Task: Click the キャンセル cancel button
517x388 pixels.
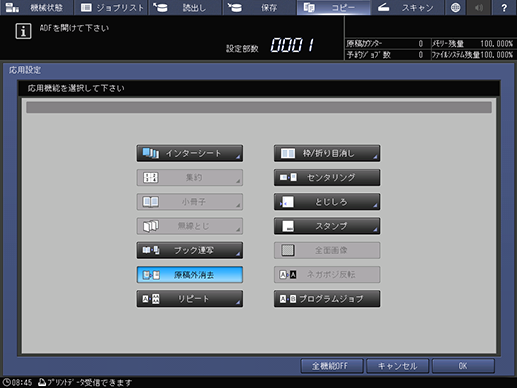Action: click(x=397, y=366)
